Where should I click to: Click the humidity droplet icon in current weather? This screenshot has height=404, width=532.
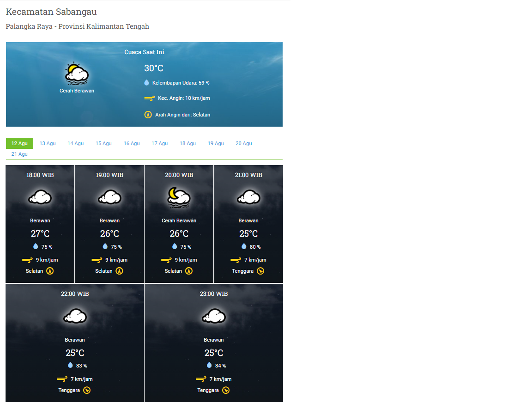[146, 82]
